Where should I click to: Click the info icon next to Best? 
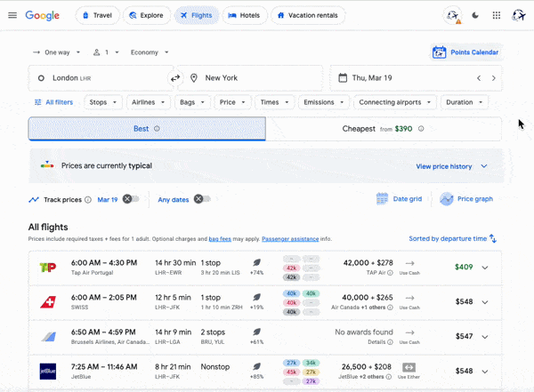157,129
